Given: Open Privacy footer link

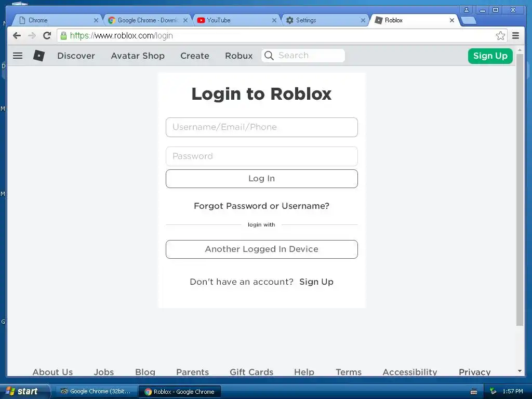Looking at the screenshot, I should tap(475, 372).
